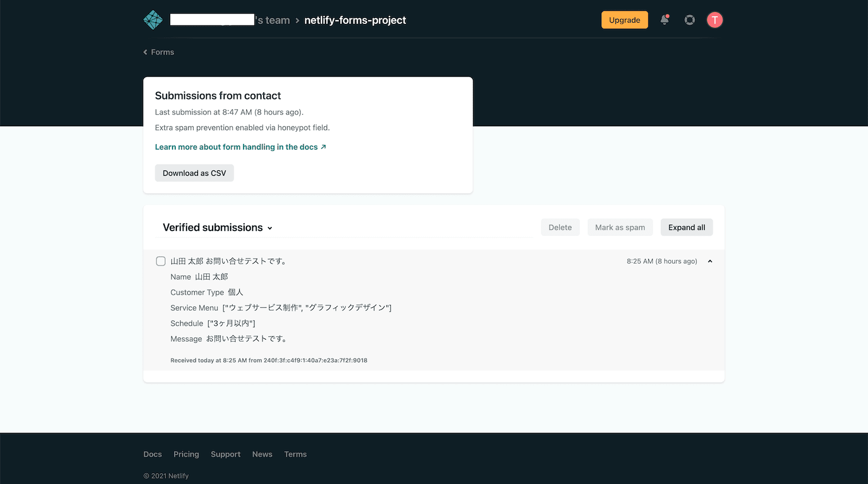Open the Pricing footer link
The height and width of the screenshot is (484, 868).
(x=186, y=454)
